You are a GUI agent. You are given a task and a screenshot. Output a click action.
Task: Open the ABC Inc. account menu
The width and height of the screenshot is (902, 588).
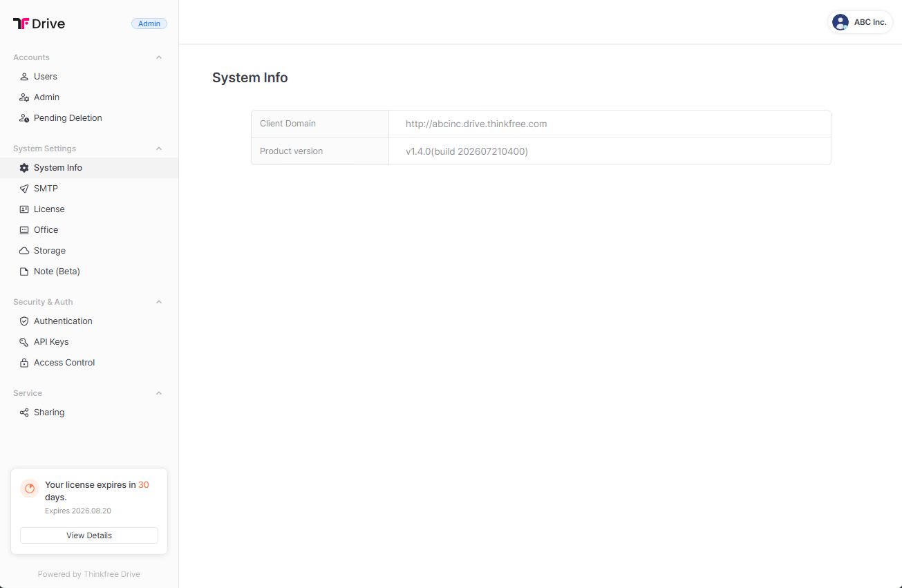(x=861, y=22)
